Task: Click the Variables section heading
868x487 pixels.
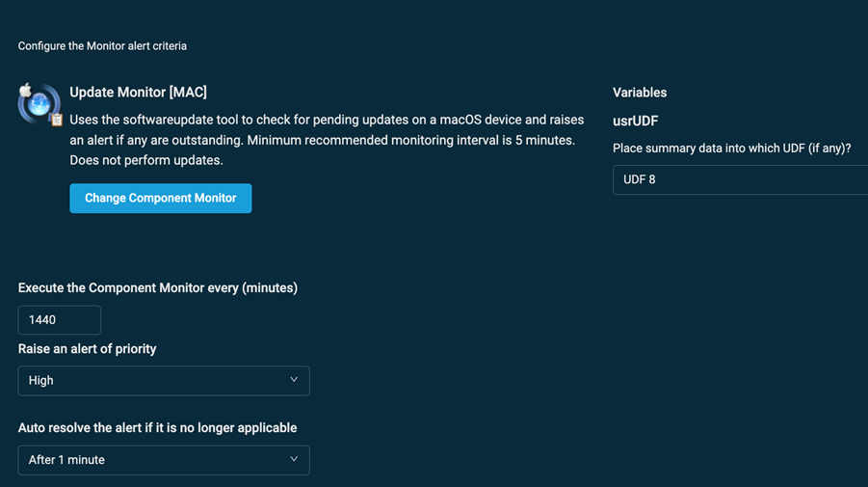Action: tap(640, 93)
